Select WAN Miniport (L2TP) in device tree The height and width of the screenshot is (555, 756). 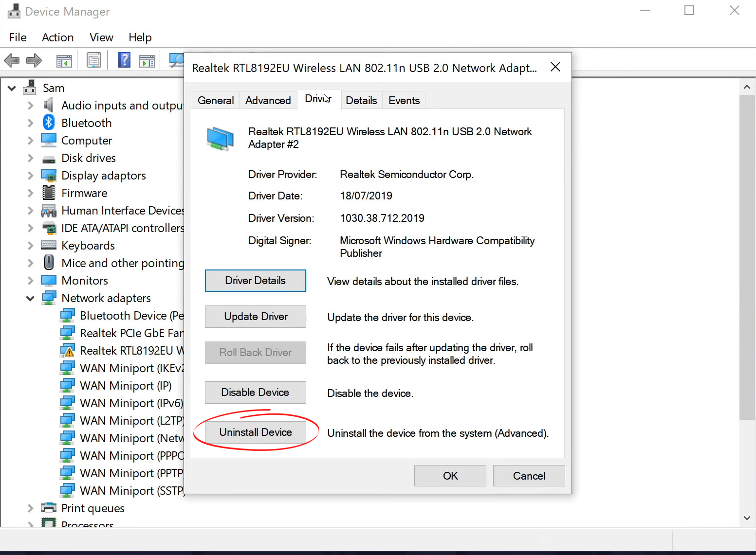point(128,420)
